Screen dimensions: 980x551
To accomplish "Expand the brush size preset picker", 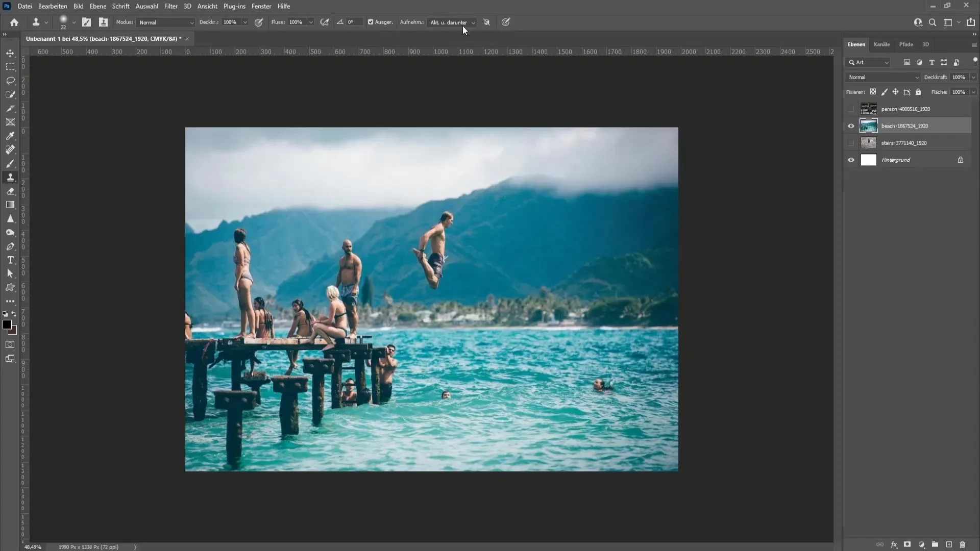I will click(72, 23).
